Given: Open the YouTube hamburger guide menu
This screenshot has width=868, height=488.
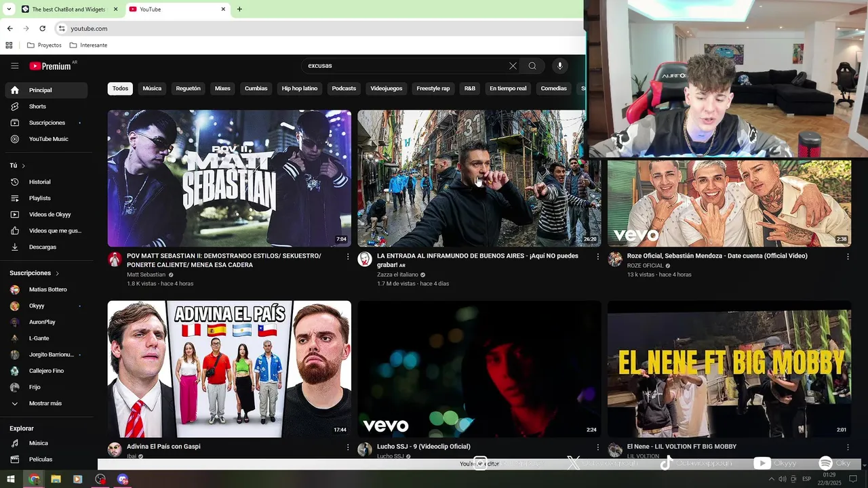Looking at the screenshot, I should (14, 66).
